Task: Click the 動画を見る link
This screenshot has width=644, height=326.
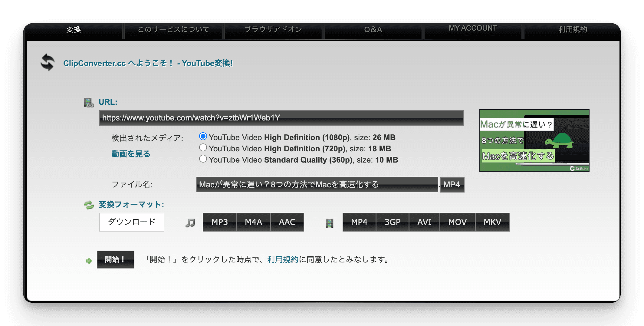Action: (x=131, y=154)
